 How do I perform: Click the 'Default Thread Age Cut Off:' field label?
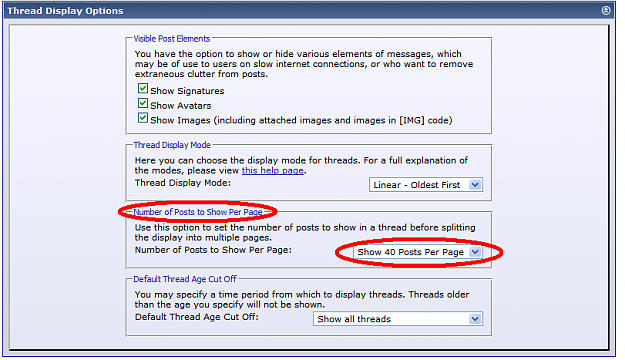(x=197, y=317)
